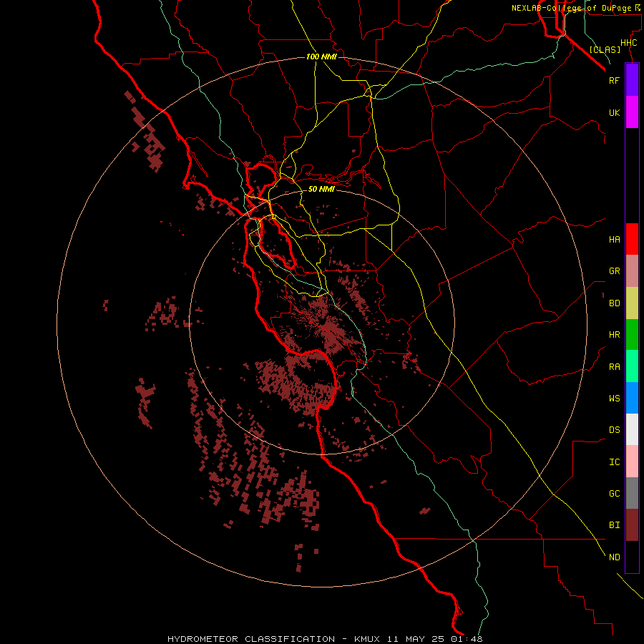
Task: Click the HR legend label
Action: (x=614, y=335)
